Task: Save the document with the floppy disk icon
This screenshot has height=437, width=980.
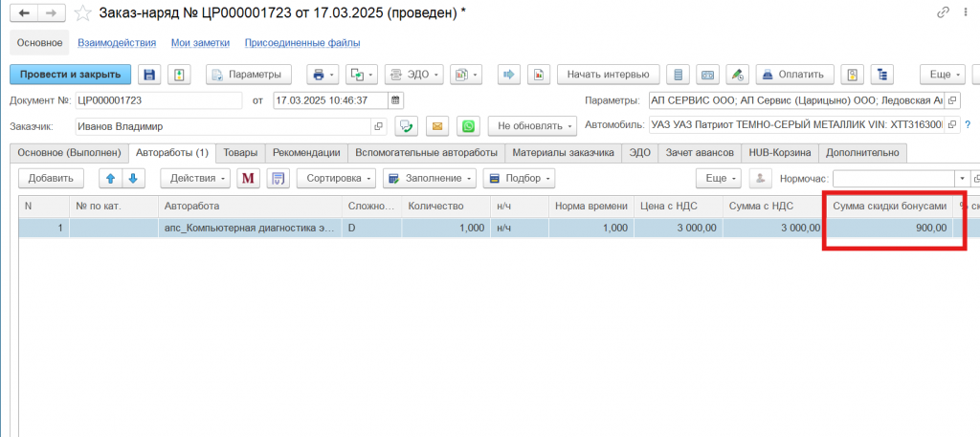Action: [149, 75]
